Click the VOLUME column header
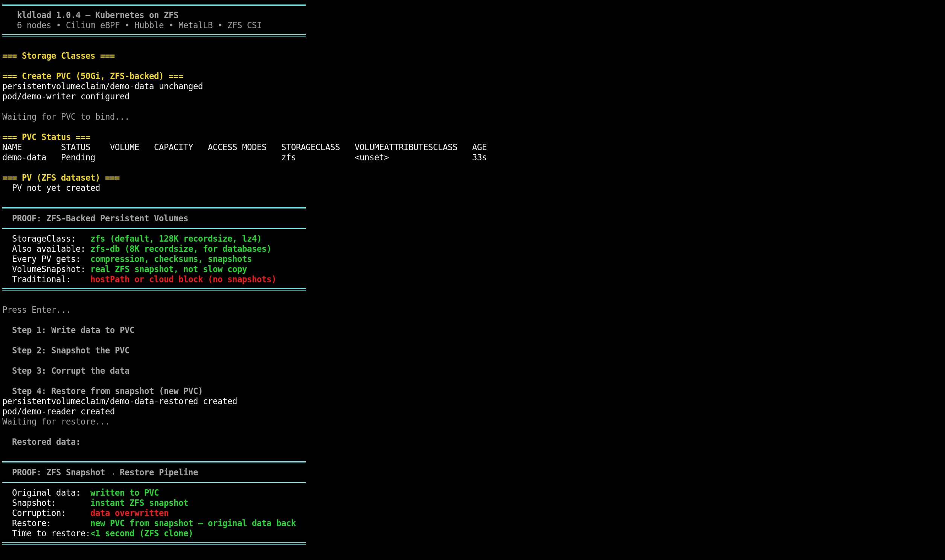The width and height of the screenshot is (945, 560). coord(125,148)
